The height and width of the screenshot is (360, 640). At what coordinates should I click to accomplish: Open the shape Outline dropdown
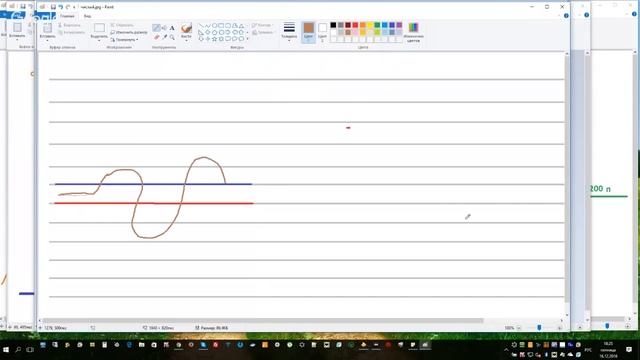click(262, 26)
